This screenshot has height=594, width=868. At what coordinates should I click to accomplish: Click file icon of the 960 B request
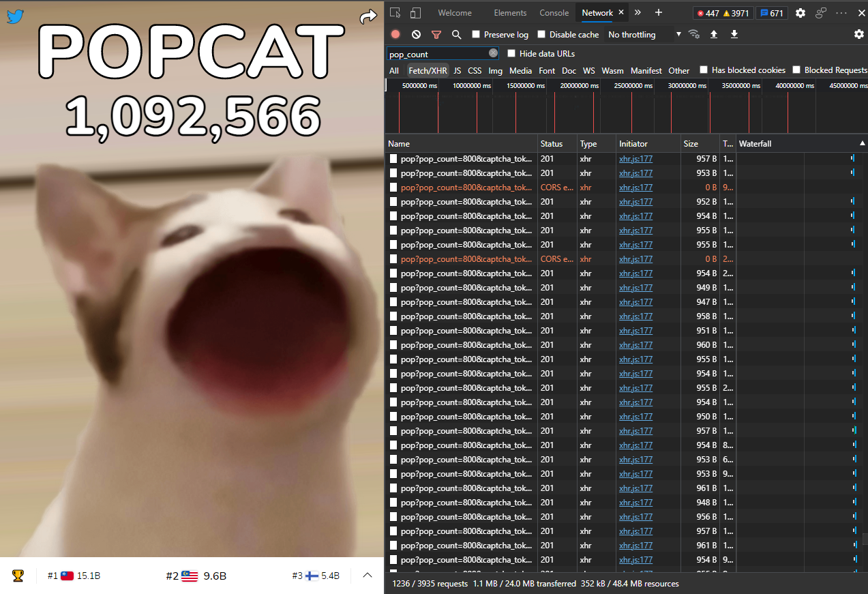(393, 345)
